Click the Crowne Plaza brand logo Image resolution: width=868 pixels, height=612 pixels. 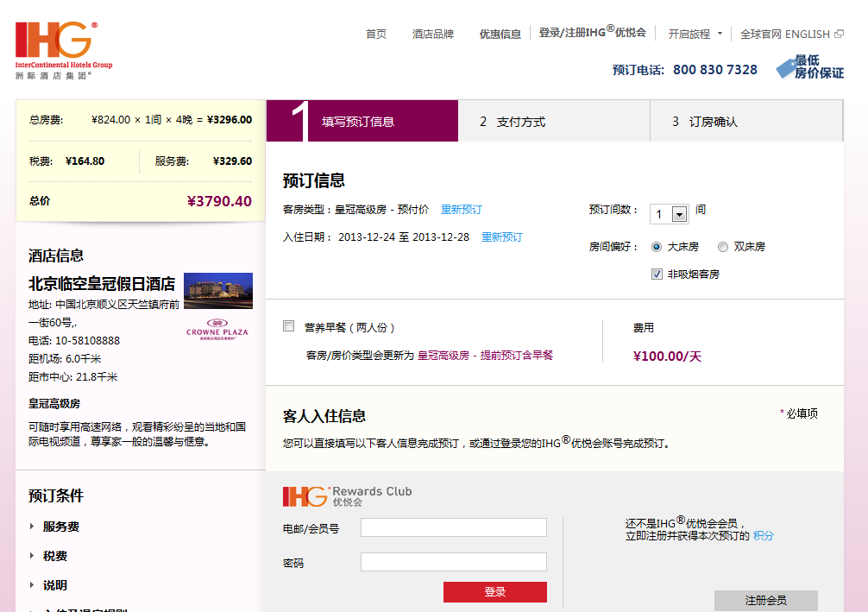tap(217, 329)
